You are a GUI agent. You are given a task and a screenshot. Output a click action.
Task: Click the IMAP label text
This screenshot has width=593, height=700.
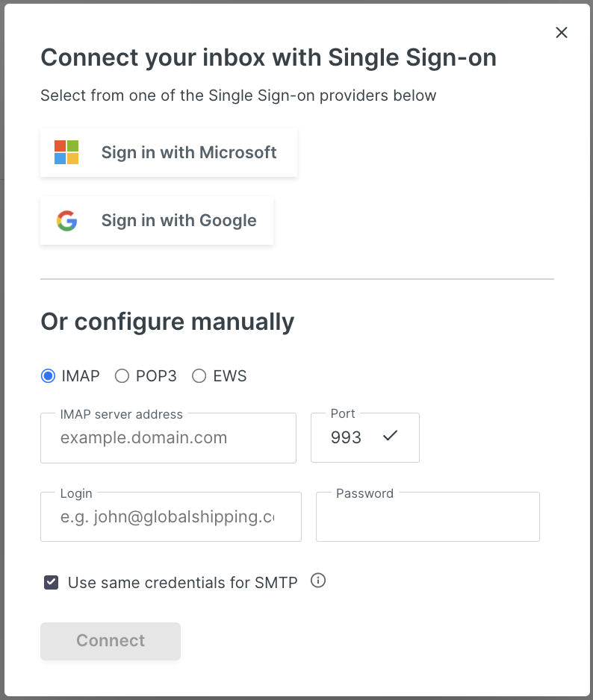coord(81,376)
